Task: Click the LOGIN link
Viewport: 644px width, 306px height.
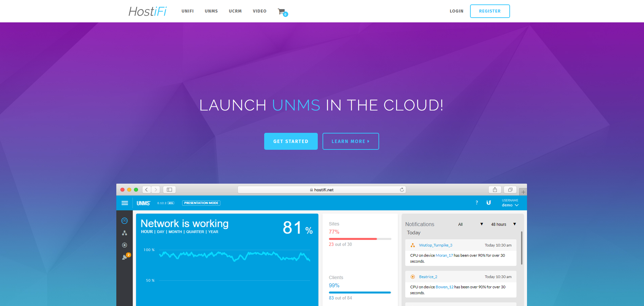Action: (456, 11)
